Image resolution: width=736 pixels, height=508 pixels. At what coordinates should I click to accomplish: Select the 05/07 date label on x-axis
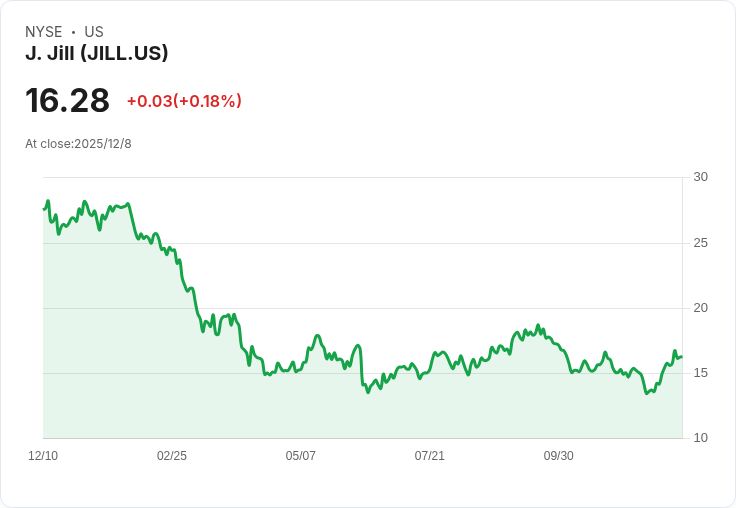301,456
